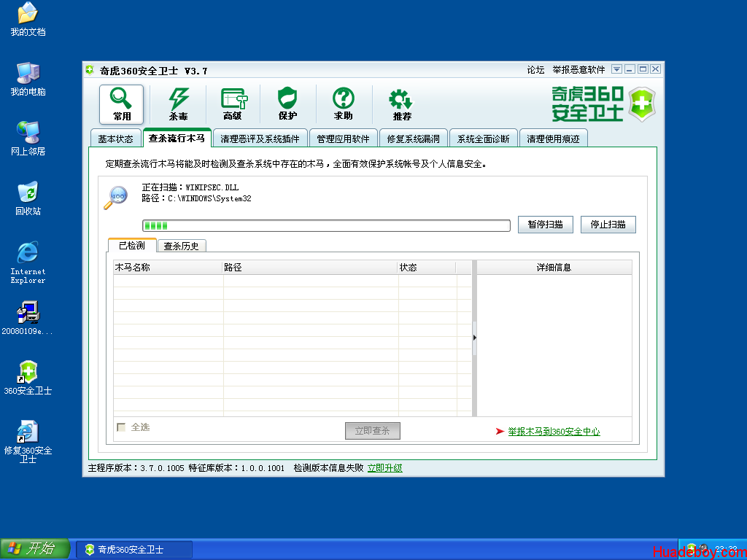This screenshot has width=747, height=560.
Task: Click the 立即升级 upgrade link
Action: 385,468
